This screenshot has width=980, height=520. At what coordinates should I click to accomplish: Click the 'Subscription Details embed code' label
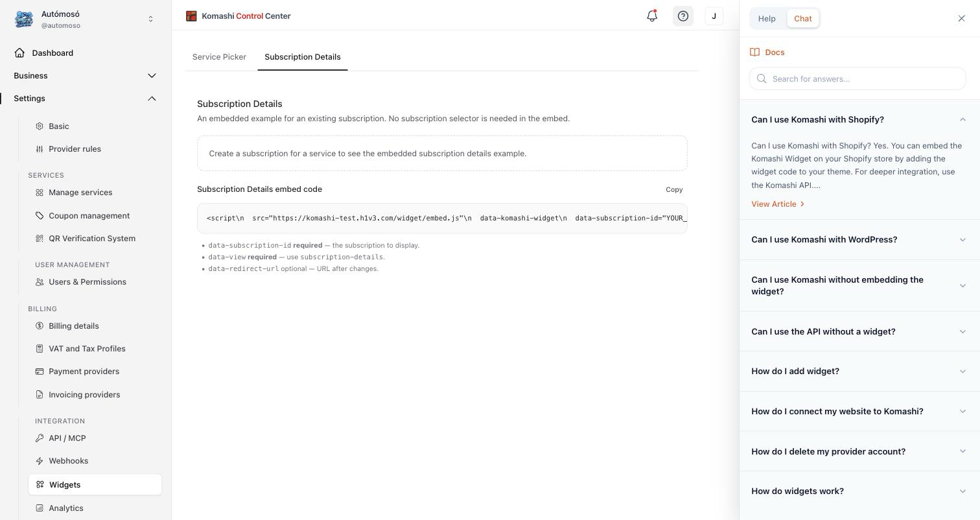(x=259, y=189)
